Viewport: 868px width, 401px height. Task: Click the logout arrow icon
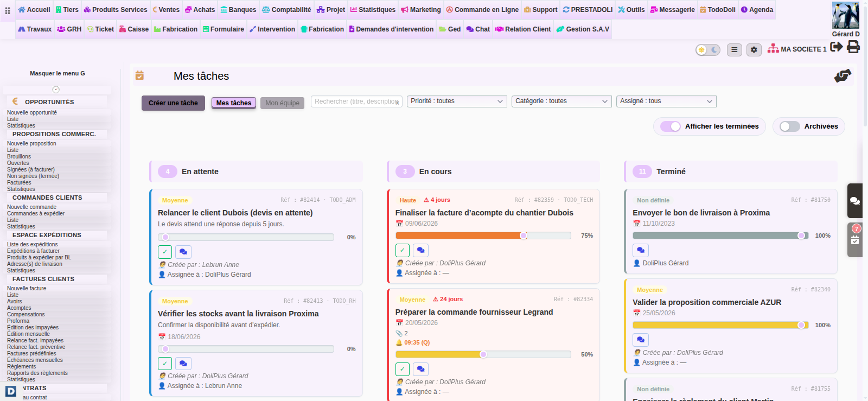click(x=837, y=47)
